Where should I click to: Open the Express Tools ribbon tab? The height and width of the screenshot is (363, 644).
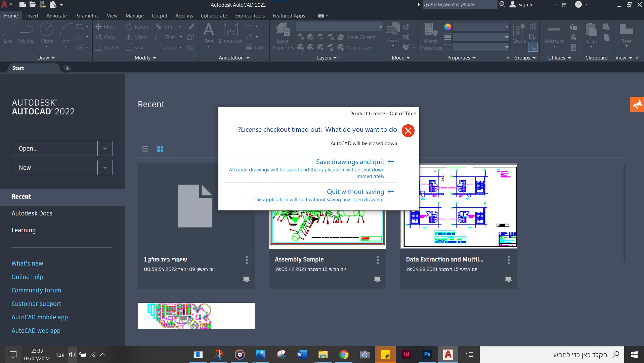tap(250, 15)
